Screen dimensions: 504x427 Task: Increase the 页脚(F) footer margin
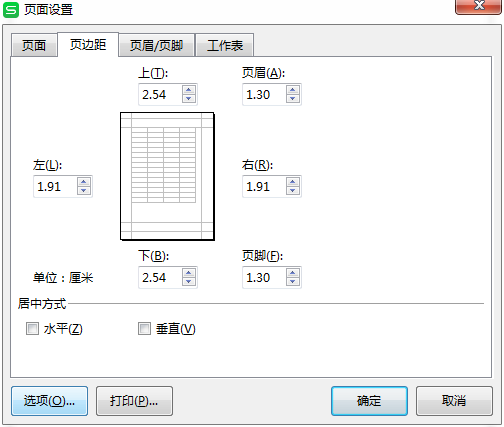pos(293,273)
